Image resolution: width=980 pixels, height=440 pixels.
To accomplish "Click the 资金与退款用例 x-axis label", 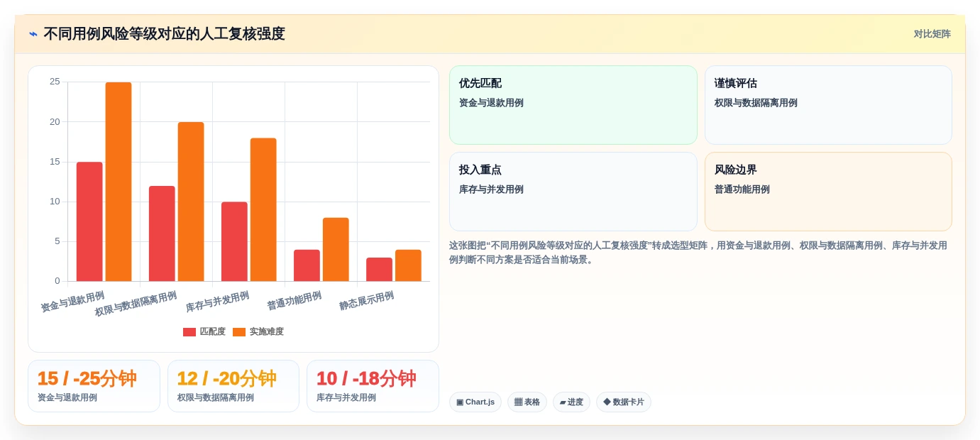I will coord(72,302).
